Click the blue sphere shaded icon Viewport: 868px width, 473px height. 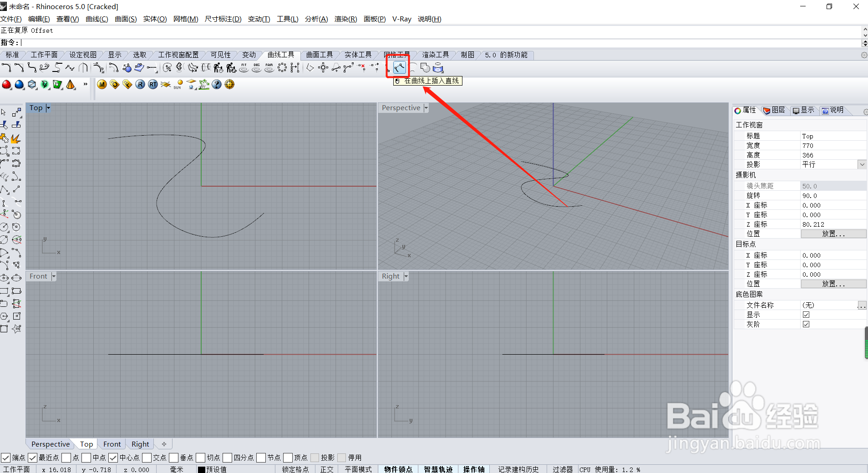point(19,85)
